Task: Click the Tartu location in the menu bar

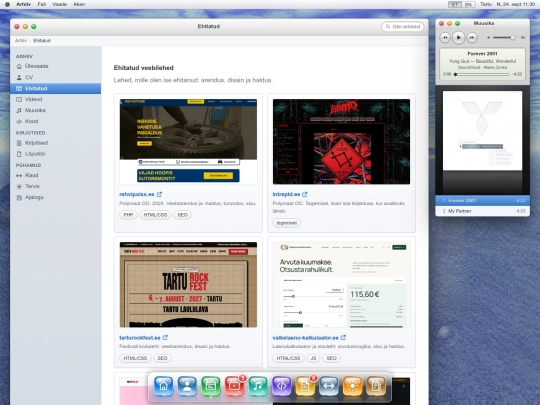Action: pyautogui.click(x=486, y=4)
